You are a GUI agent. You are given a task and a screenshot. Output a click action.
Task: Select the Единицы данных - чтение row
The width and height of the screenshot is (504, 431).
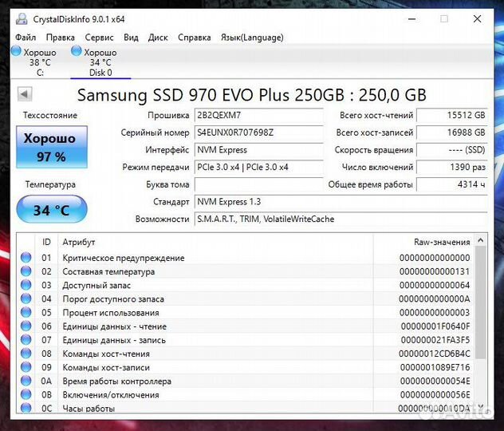pyautogui.click(x=246, y=326)
